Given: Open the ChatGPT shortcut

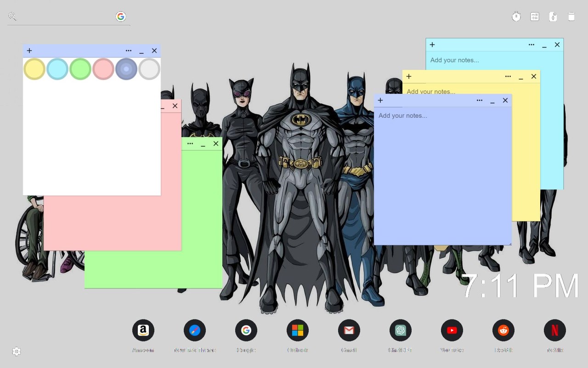Looking at the screenshot, I should pos(401,330).
